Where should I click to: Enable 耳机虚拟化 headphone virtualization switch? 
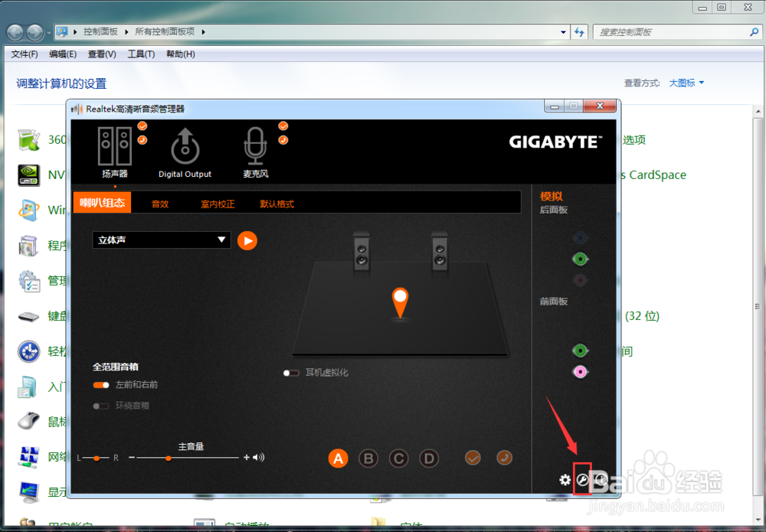pyautogui.click(x=291, y=373)
